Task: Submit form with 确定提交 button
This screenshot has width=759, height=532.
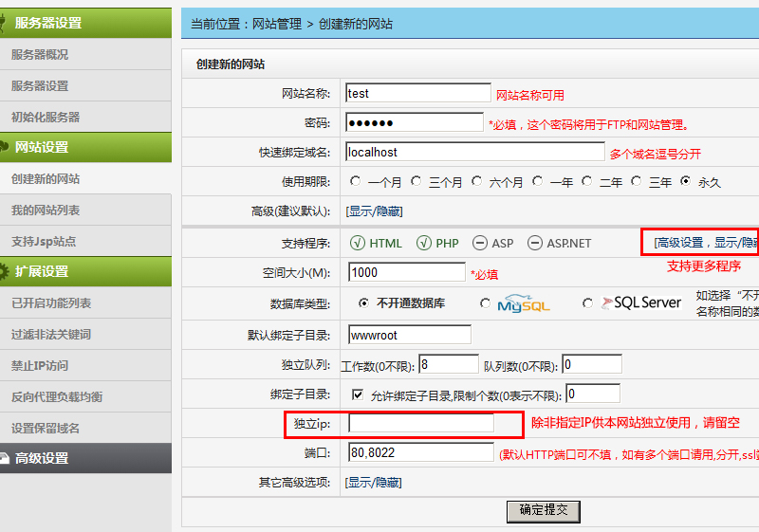Action: tap(543, 511)
